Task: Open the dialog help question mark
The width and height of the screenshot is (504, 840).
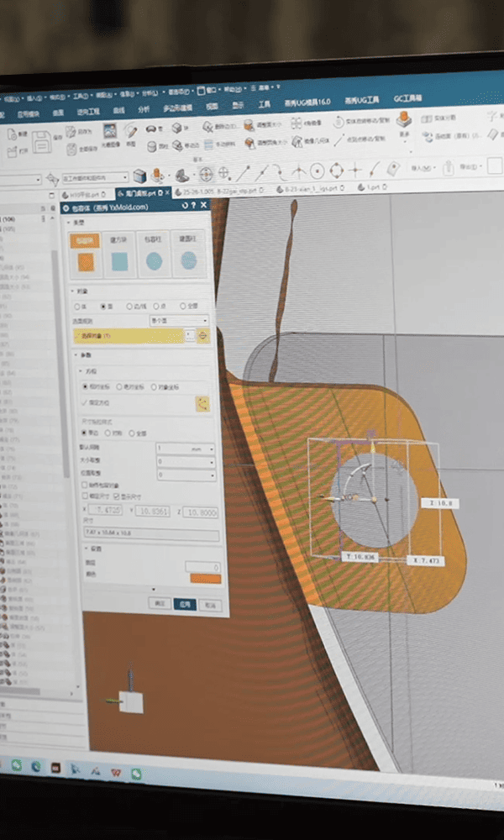Action: (194, 205)
